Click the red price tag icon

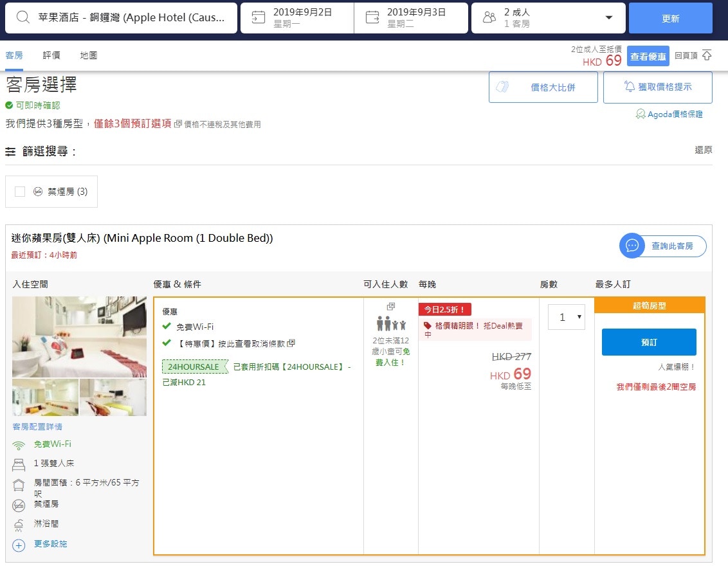[x=427, y=325]
